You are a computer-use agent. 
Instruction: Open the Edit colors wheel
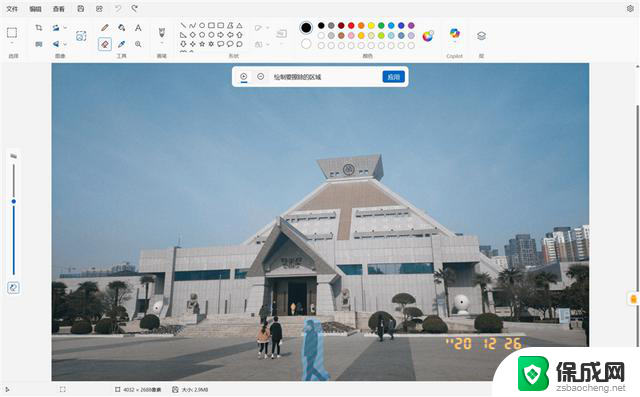click(x=428, y=36)
